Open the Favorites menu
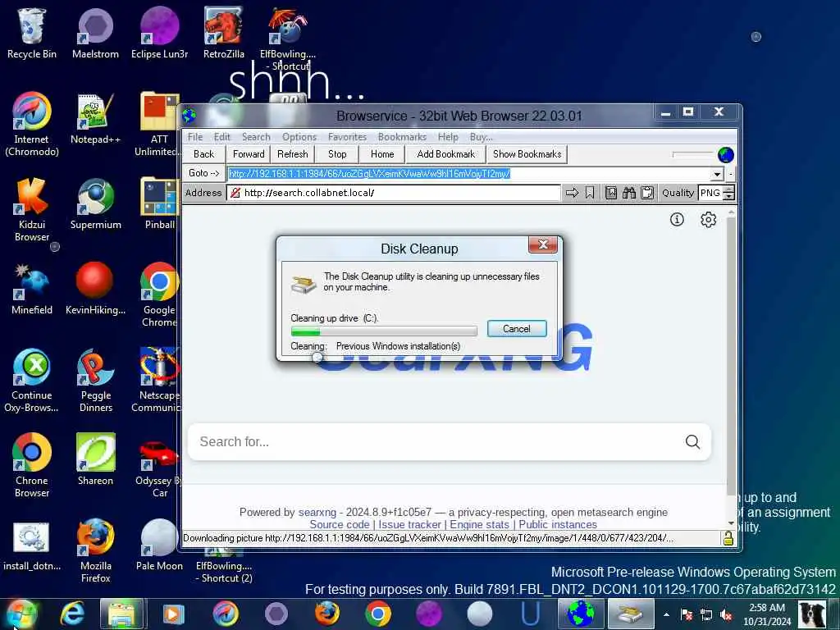840x630 pixels. tap(347, 137)
